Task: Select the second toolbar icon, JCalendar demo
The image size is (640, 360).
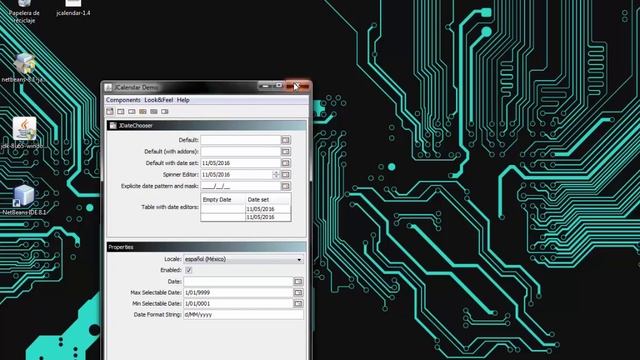Action: tap(121, 111)
